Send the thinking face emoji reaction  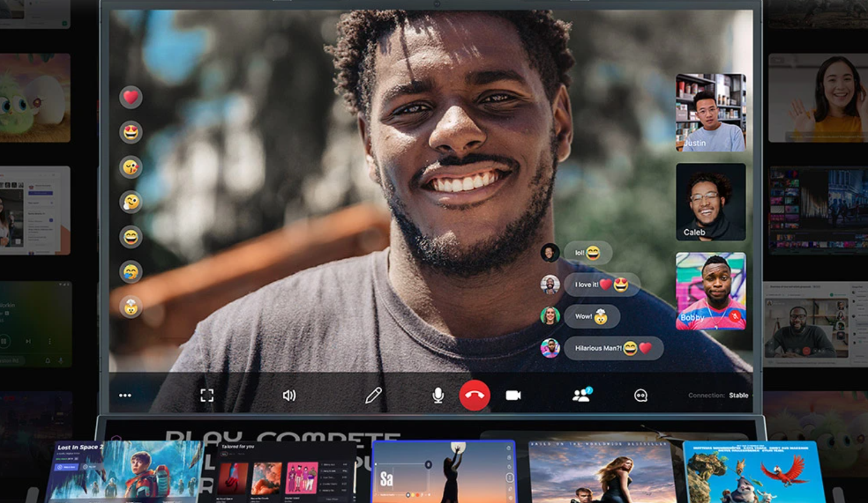pyautogui.click(x=131, y=202)
